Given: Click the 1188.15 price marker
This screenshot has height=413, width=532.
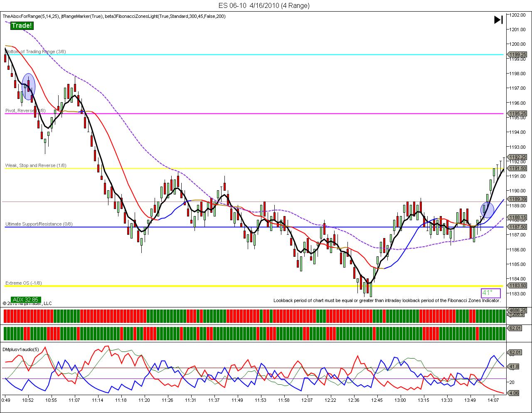Looking at the screenshot, I should pyautogui.click(x=517, y=217).
